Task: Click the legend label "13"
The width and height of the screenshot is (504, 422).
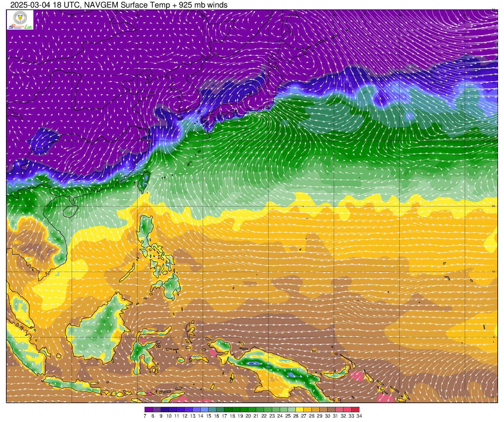Action: point(193,416)
